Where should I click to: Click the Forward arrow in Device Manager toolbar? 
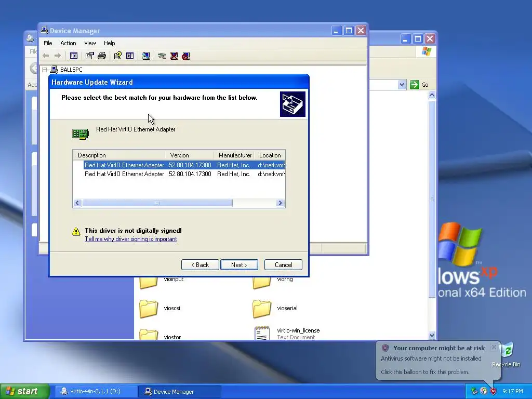click(x=58, y=56)
